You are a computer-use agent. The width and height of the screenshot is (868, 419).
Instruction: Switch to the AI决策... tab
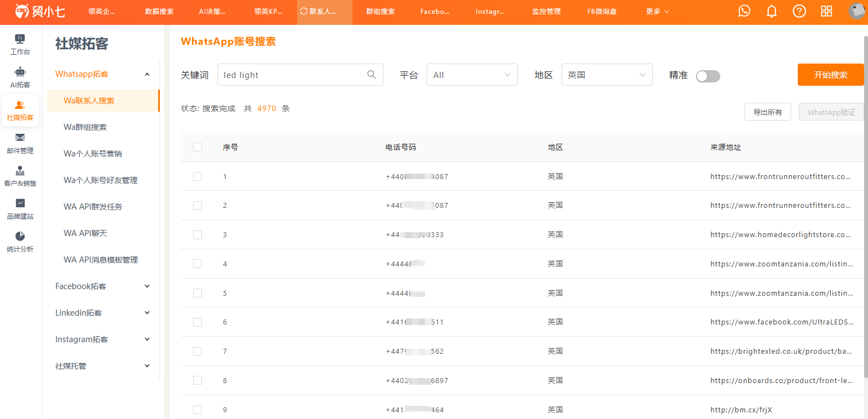pos(212,12)
